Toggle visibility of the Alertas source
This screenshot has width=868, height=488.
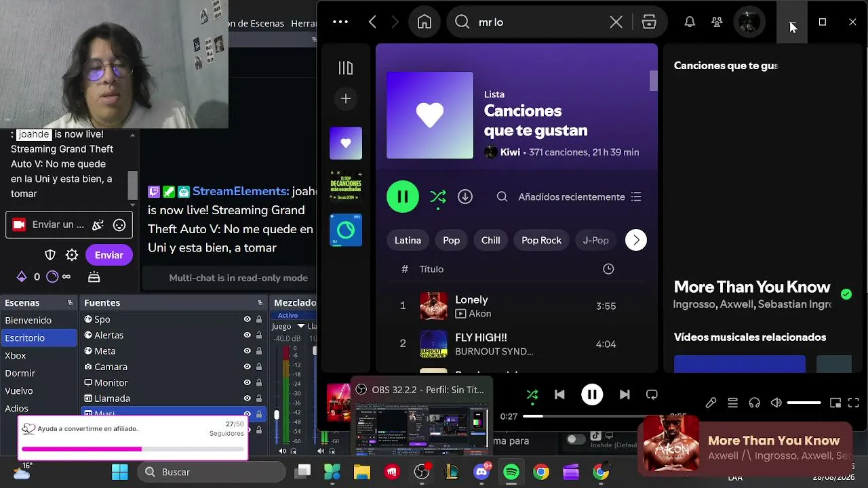(x=248, y=335)
